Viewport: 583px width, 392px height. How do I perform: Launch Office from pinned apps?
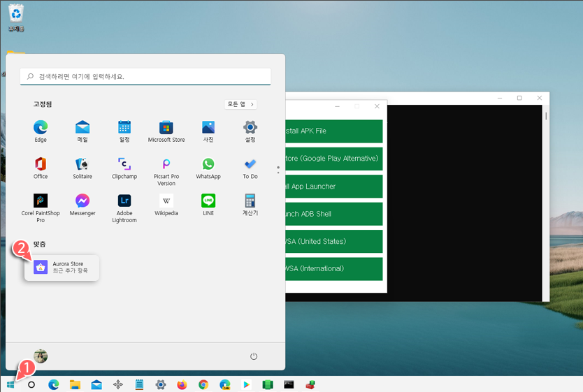[x=41, y=168]
